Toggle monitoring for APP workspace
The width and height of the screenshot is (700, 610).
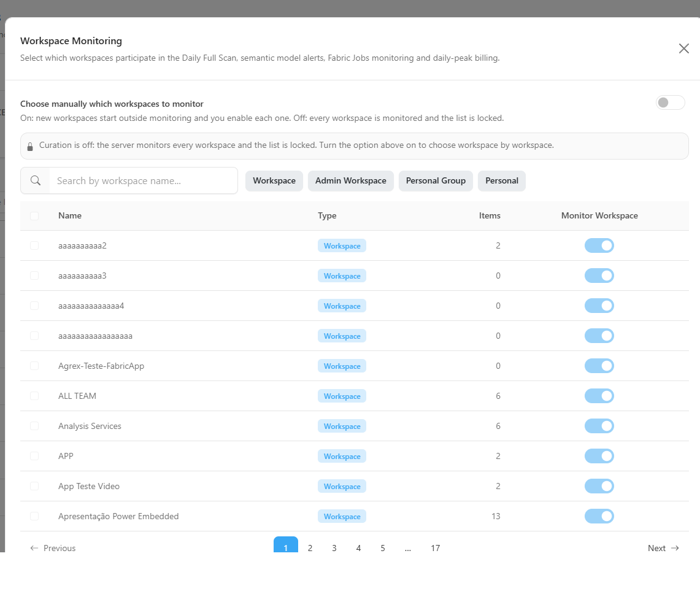[599, 456]
